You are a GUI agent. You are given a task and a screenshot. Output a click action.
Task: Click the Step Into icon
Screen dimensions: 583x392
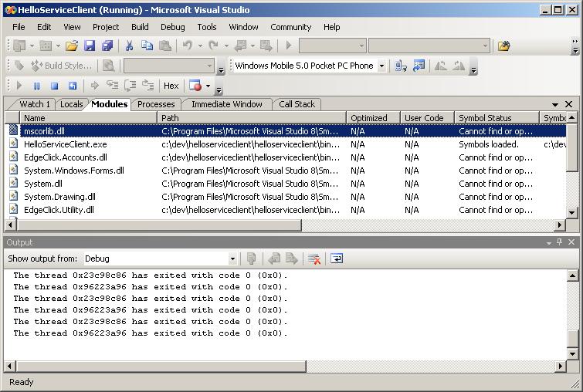click(112, 86)
